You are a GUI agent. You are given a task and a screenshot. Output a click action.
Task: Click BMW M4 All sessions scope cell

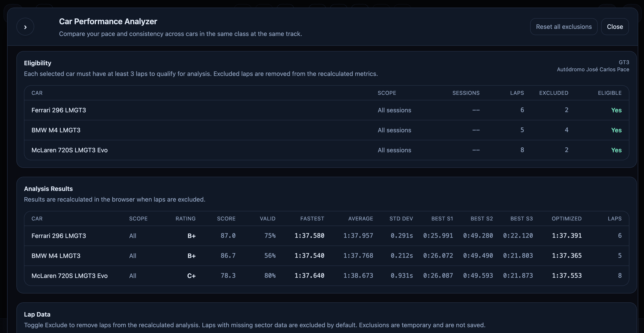(394, 130)
